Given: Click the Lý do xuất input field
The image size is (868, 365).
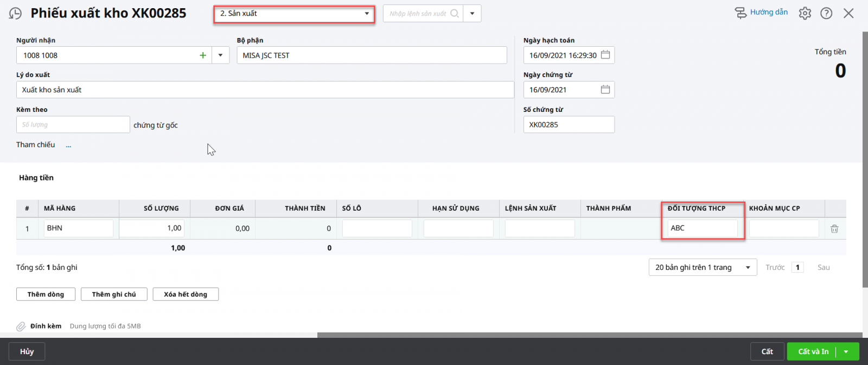Looking at the screenshot, I should coord(265,90).
